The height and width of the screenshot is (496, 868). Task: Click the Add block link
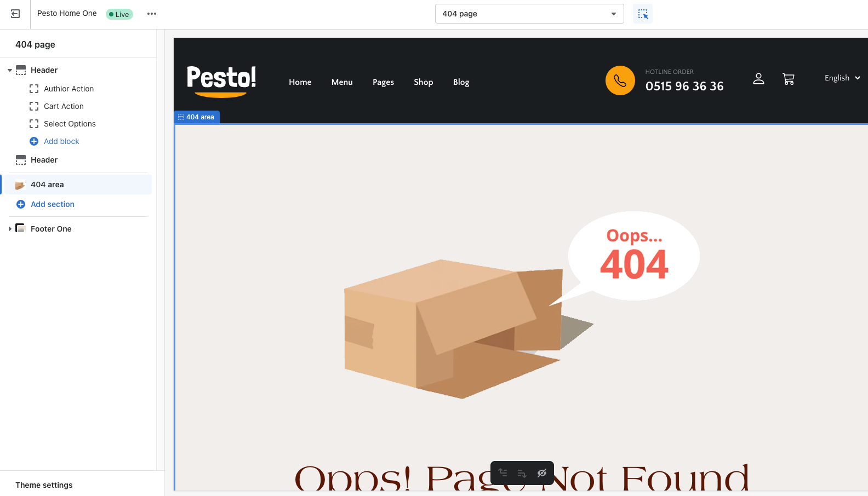[x=61, y=141]
